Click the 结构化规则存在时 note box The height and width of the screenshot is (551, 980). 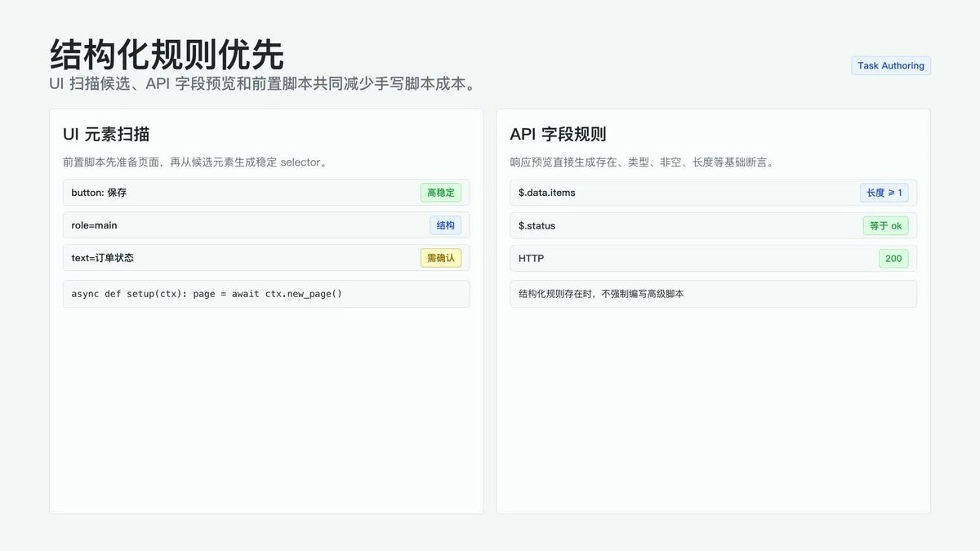pos(713,294)
